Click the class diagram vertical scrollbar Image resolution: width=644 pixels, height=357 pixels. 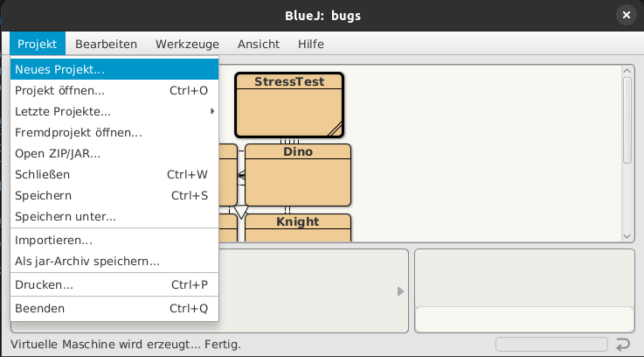tap(627, 120)
